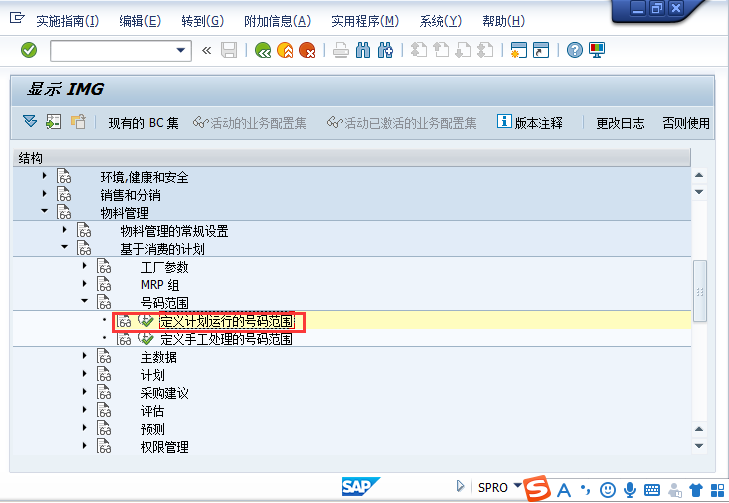The image size is (729, 503).
Task: Expand the 物料管理的常规设置 node
Action: point(65,229)
